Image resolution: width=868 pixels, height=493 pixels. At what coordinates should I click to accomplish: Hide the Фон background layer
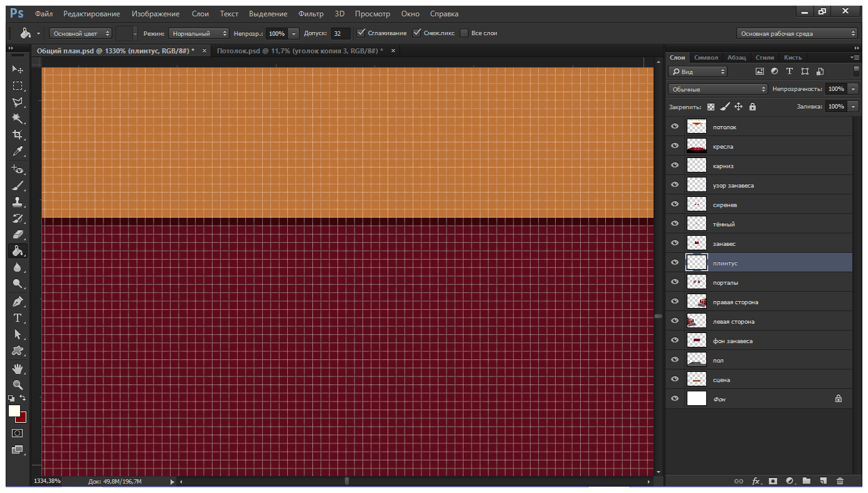[675, 399]
